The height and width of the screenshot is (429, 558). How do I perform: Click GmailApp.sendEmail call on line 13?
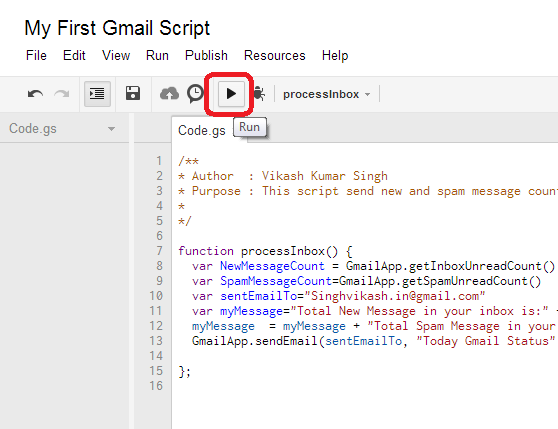[254, 341]
